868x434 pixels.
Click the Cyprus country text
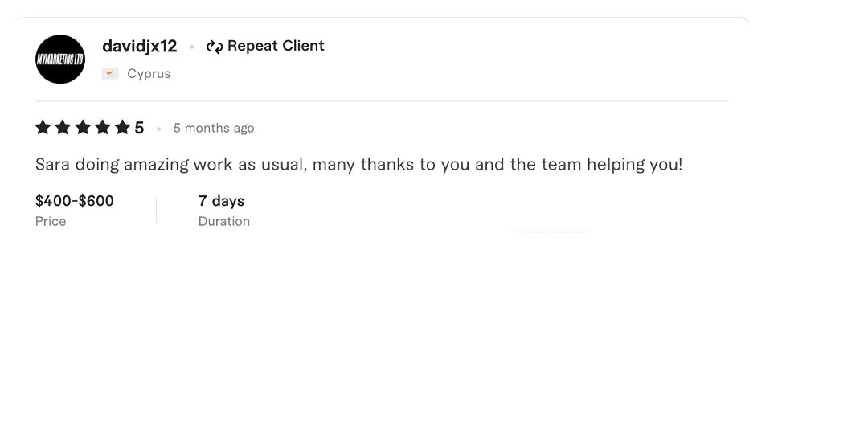coord(149,74)
